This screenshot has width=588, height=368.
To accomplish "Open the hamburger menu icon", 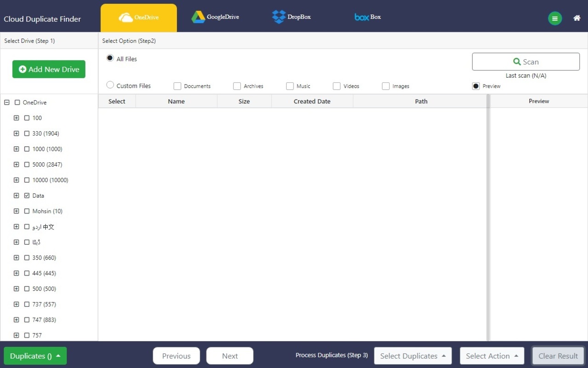I will click(x=555, y=18).
